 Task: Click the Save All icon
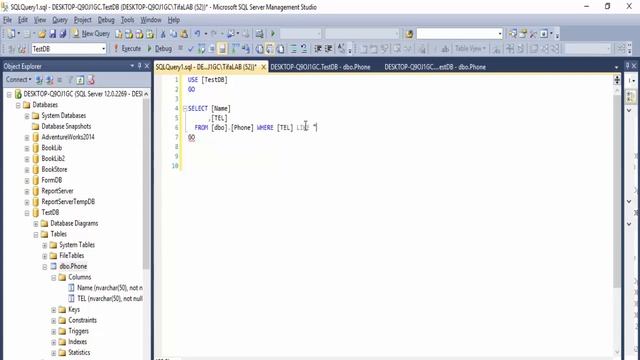pyautogui.click(x=62, y=34)
